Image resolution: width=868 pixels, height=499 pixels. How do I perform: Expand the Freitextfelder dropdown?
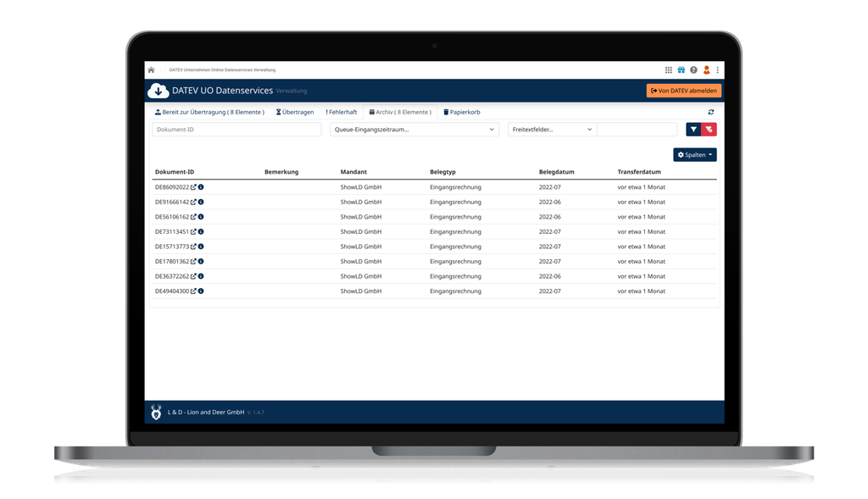point(552,130)
